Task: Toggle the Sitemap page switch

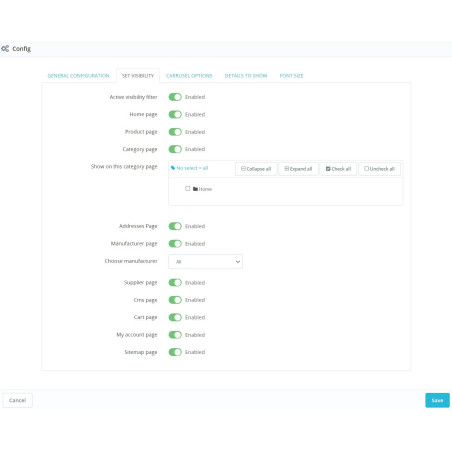Action: click(x=175, y=352)
